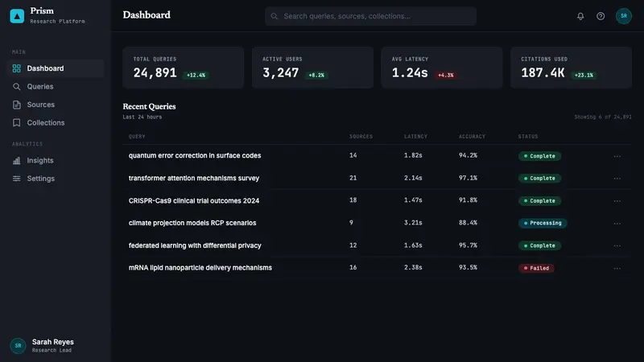The width and height of the screenshot is (644, 362).
Task: Open the Queries sidebar item
Action: (56, 87)
